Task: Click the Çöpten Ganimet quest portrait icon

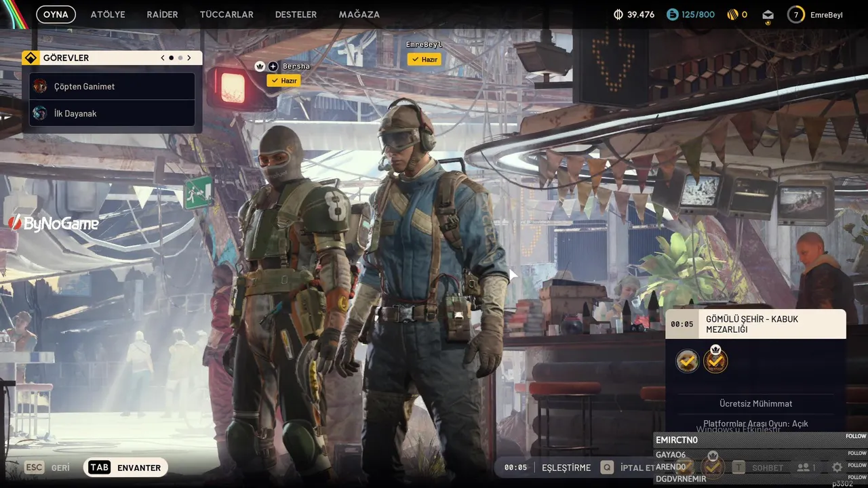Action: click(x=40, y=86)
